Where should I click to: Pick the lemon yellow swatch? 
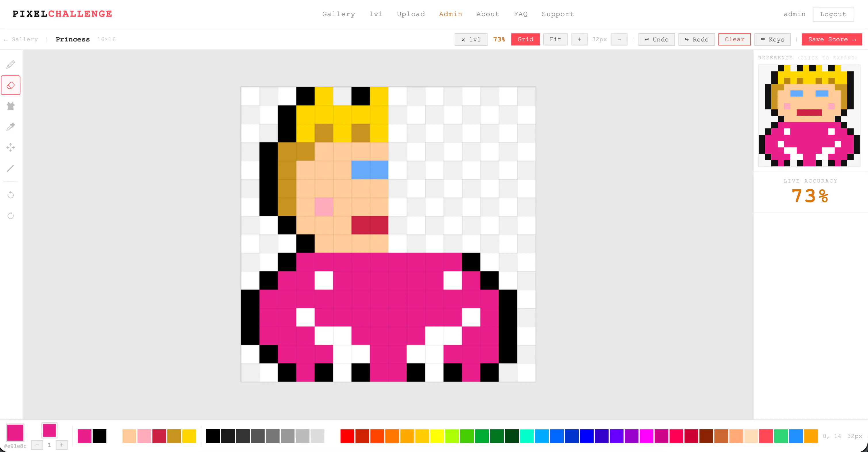tap(437, 436)
